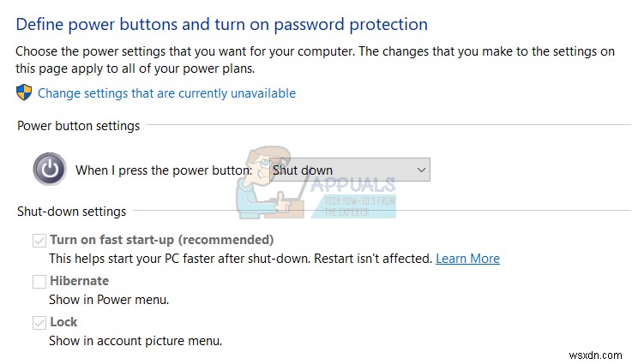Click the 'Turn on fast start-up (recommended)' label
This screenshot has width=632, height=364.
[162, 240]
